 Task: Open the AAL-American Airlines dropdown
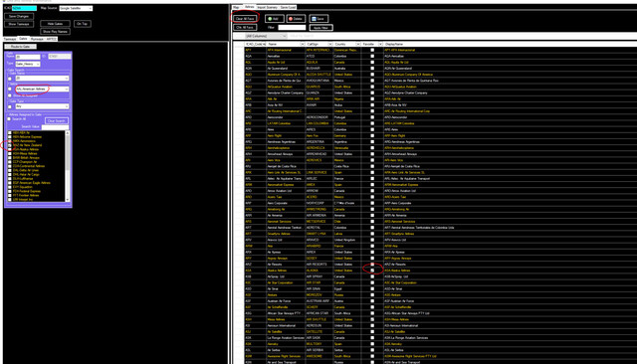click(x=42, y=89)
